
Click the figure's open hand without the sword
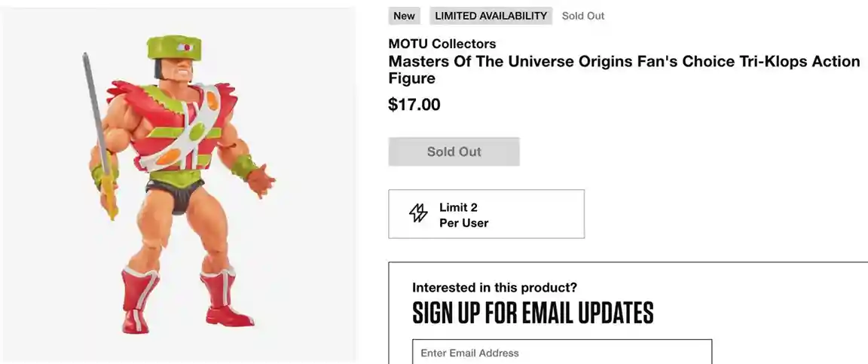pyautogui.click(x=261, y=181)
